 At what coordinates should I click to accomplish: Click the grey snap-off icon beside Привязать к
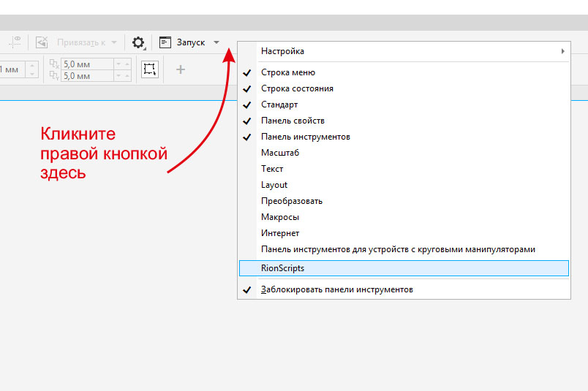[42, 42]
